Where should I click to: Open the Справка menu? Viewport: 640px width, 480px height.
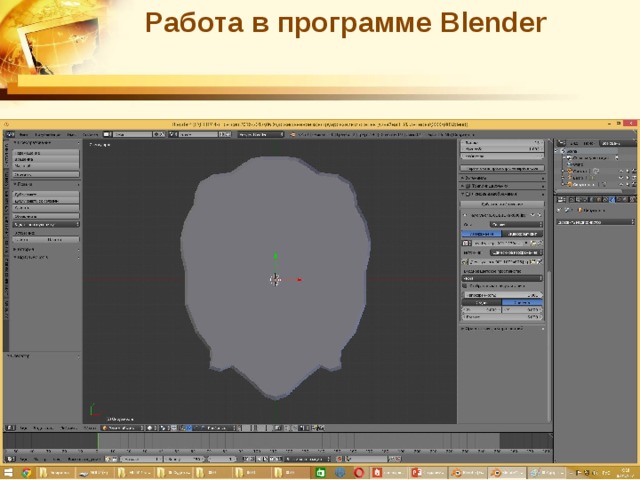90,134
